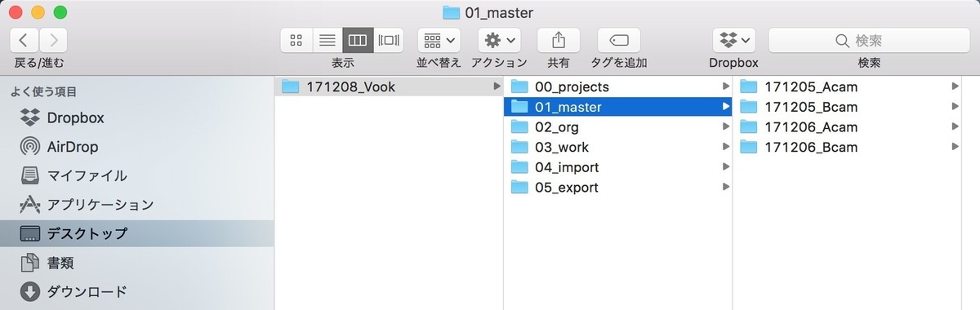Expand arrow next to 171205_Acam
Screen dimensions: 980x310
(955, 86)
